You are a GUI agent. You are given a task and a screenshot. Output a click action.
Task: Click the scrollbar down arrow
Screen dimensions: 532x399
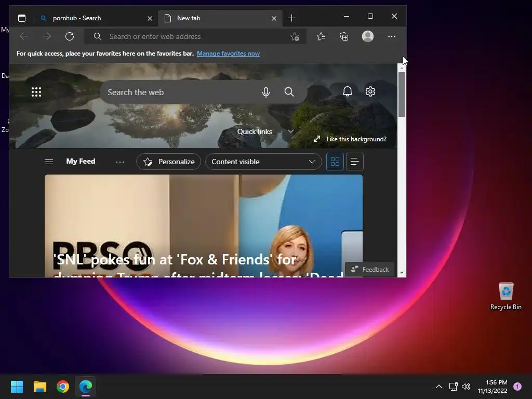pyautogui.click(x=402, y=273)
